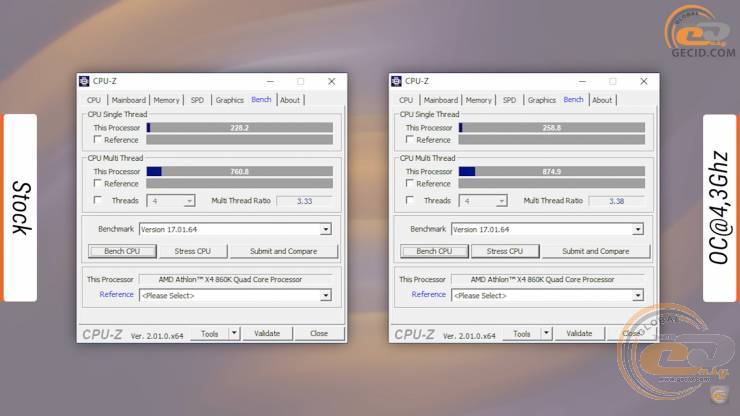This screenshot has width=740, height=416.
Task: Click the Tools button in left Stock window
Action: [210, 333]
